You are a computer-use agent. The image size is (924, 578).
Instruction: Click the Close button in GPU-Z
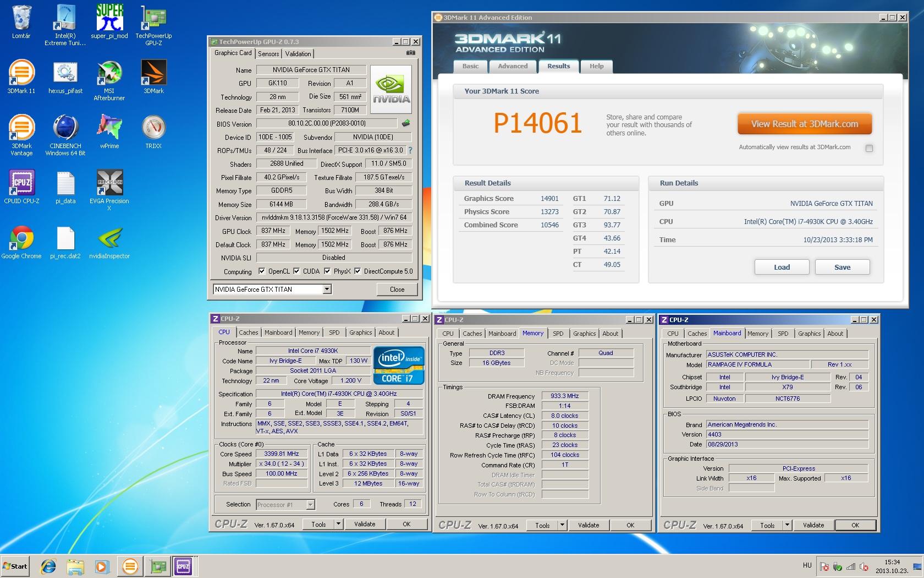(397, 289)
